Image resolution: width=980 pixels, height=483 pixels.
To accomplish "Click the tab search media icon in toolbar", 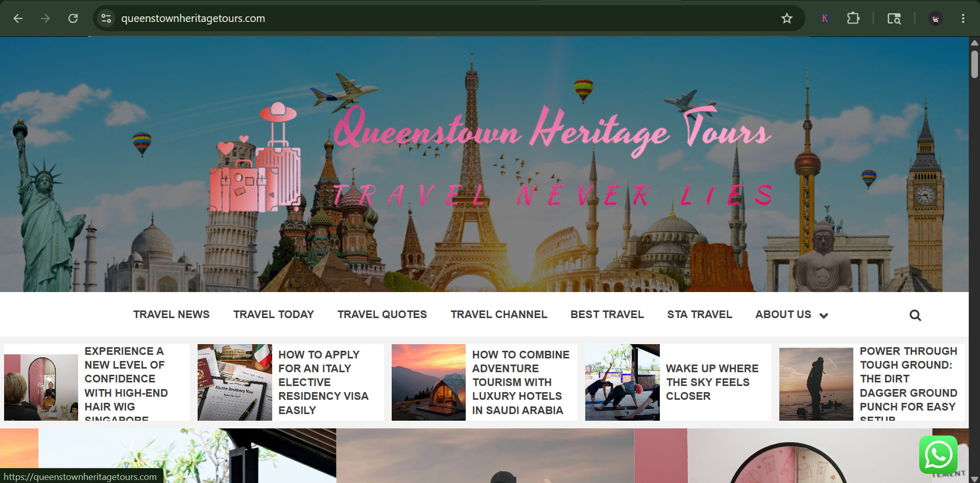I will click(894, 18).
